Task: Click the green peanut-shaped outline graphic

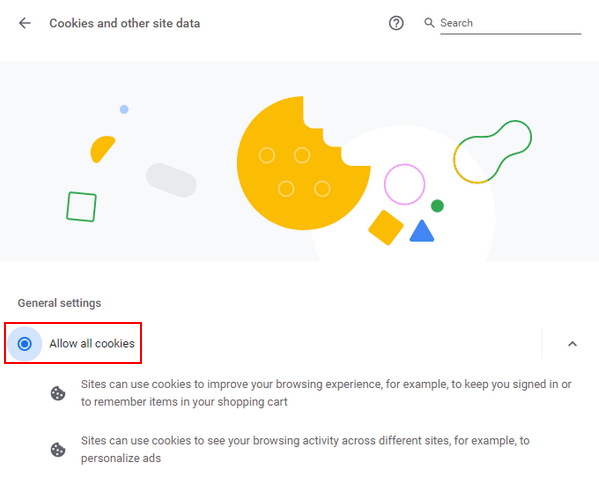Action: (x=492, y=152)
